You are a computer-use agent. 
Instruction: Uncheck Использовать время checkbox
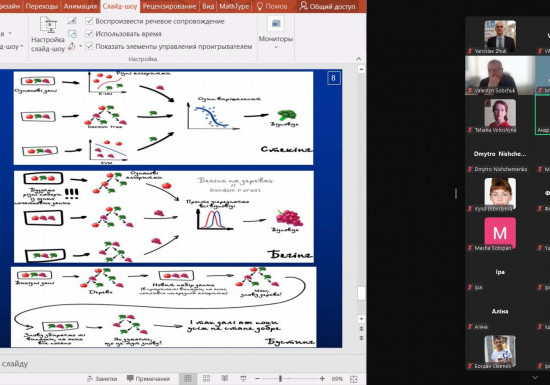(89, 34)
